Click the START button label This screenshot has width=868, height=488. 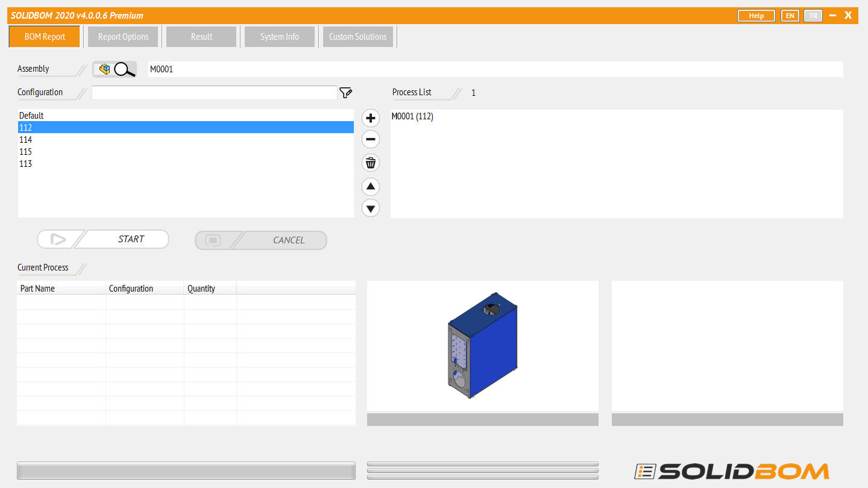131,239
